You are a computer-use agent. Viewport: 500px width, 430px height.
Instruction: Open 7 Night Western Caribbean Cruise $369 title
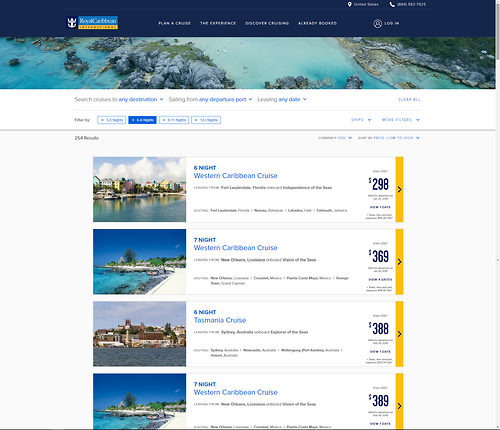pos(235,248)
